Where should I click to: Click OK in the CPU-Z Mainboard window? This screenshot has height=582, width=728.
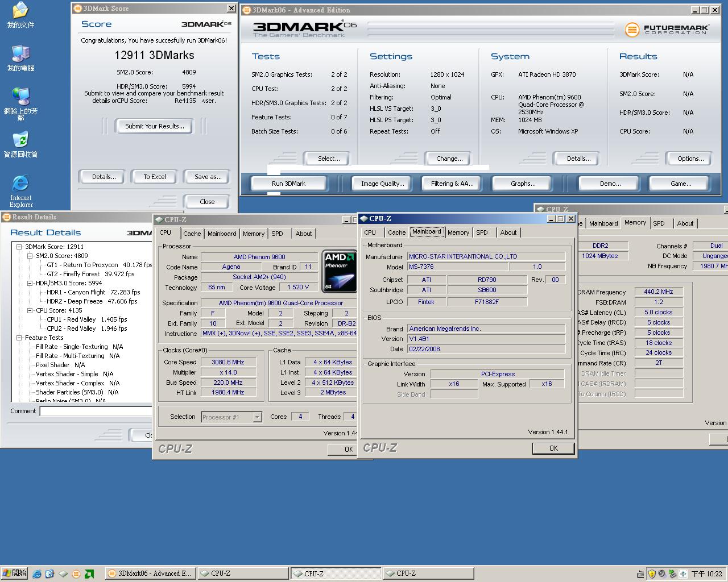(x=553, y=448)
